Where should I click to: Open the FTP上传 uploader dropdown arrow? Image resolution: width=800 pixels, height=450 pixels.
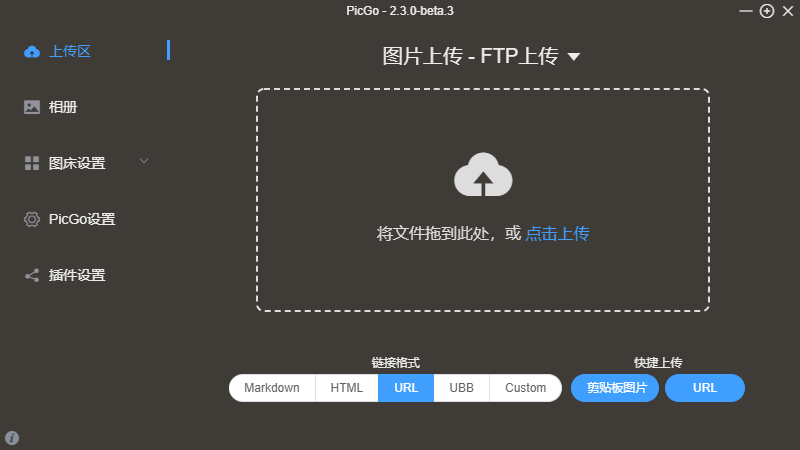pos(574,57)
